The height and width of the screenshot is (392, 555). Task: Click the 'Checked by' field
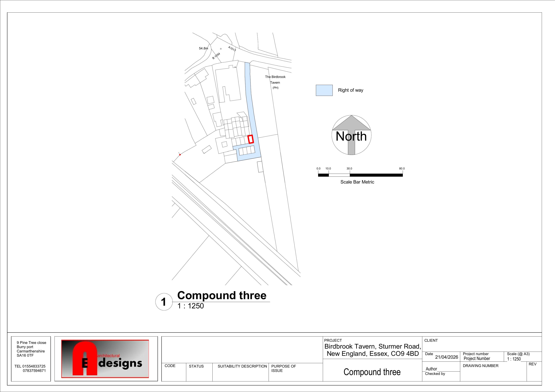[x=435, y=374]
